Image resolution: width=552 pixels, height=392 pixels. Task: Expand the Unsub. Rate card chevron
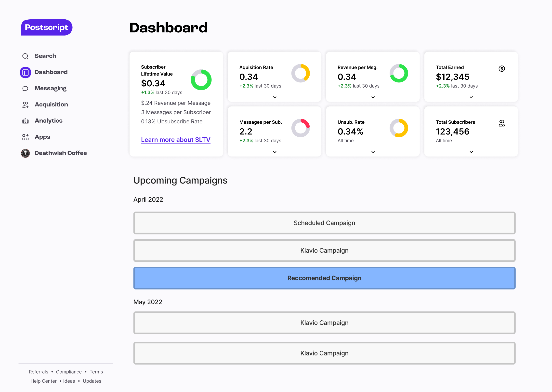[373, 152]
